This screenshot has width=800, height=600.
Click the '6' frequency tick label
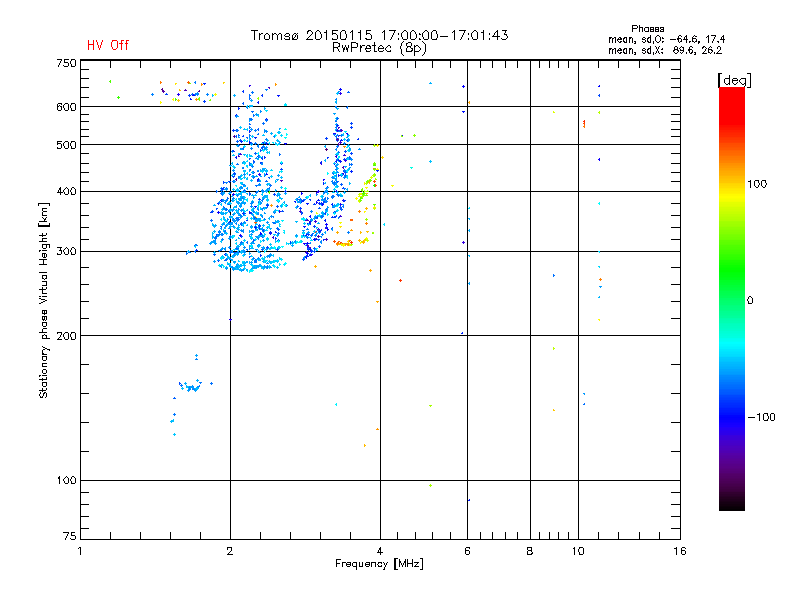point(467,551)
